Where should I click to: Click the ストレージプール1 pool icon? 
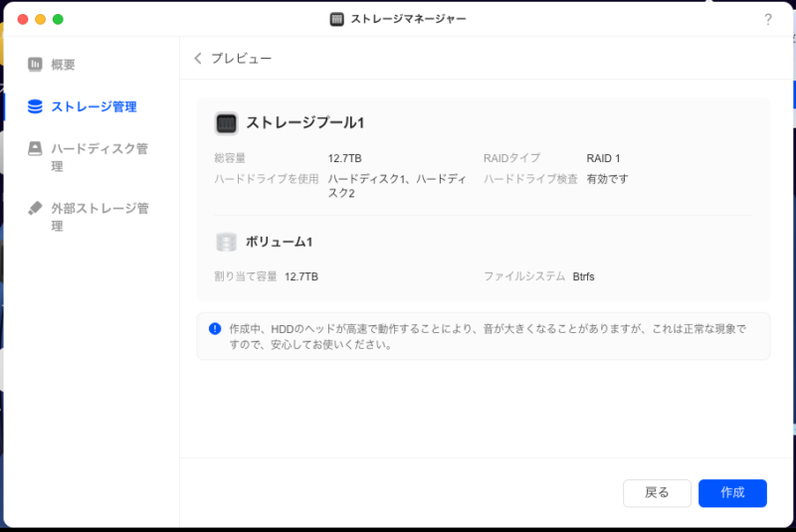click(226, 123)
